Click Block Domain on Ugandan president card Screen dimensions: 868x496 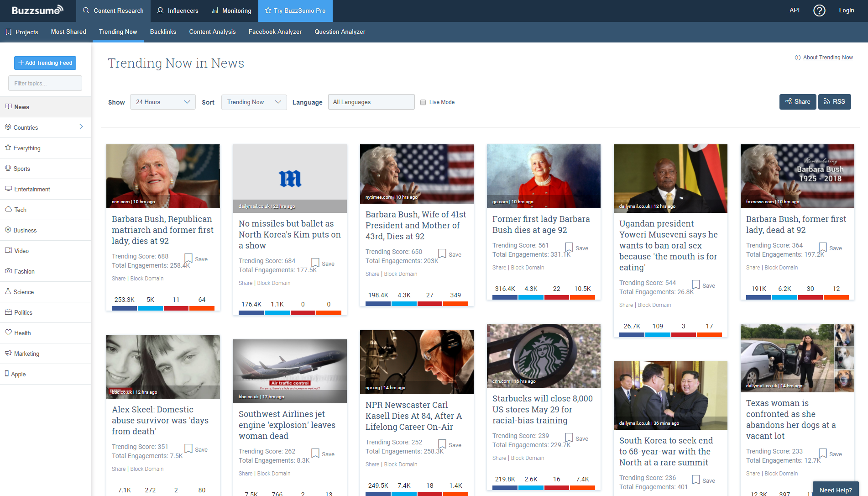(654, 305)
